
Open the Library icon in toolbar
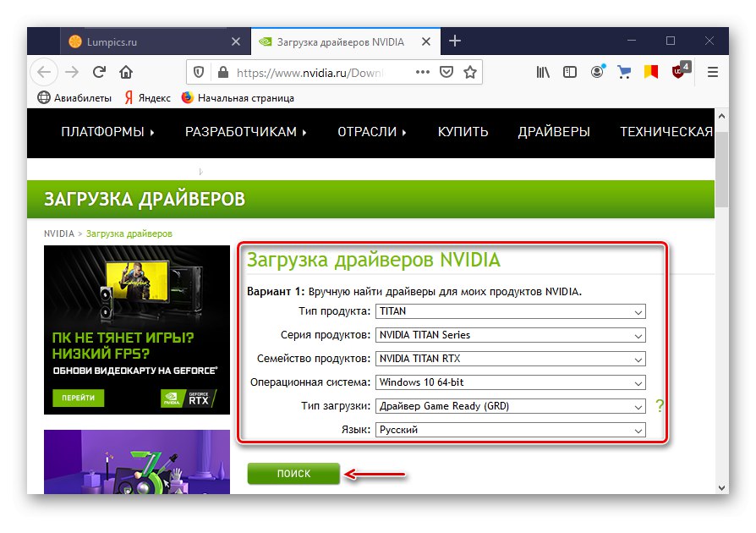(543, 73)
